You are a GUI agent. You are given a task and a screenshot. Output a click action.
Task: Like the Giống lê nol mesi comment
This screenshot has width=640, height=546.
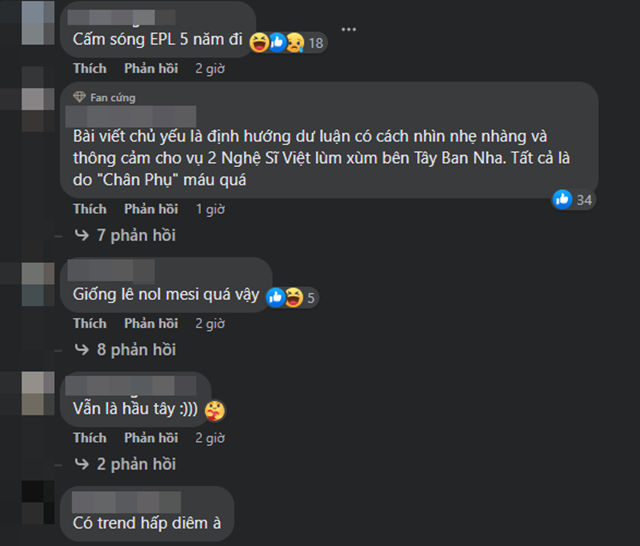(x=90, y=323)
